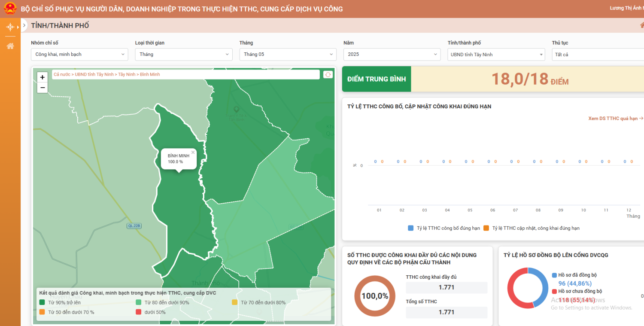Close the Bình Minh map popup
This screenshot has height=326, width=644.
tap(193, 152)
